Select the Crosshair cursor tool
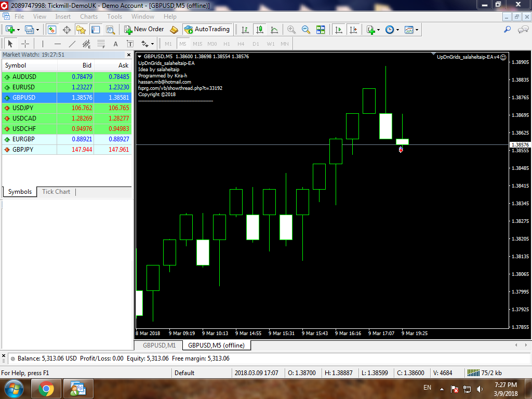Viewport: 532px width, 399px height. [25, 44]
